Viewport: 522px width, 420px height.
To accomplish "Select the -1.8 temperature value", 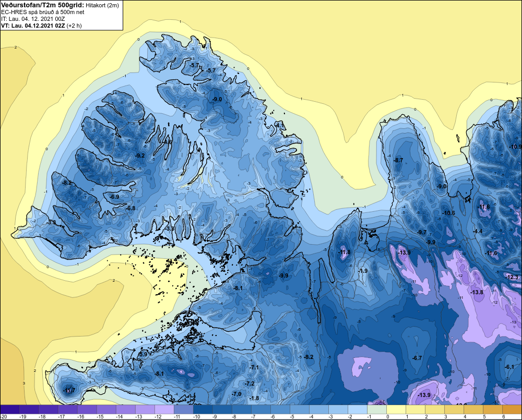I will (254, 399).
